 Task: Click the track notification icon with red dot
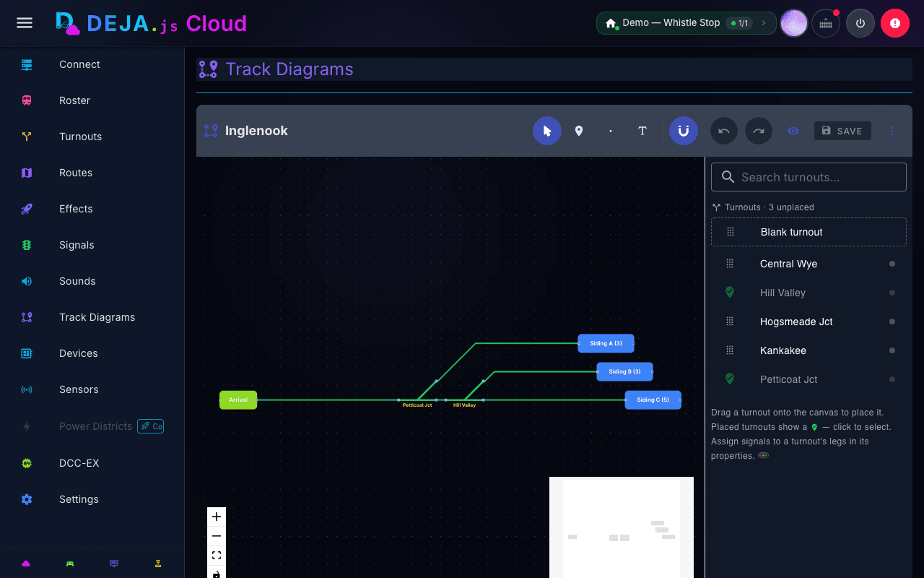[x=826, y=23]
